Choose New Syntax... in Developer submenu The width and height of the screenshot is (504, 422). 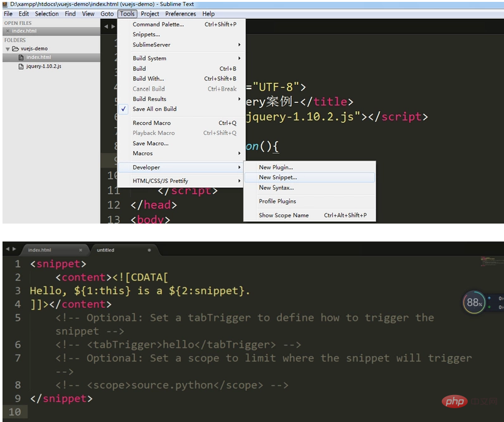pyautogui.click(x=309, y=188)
